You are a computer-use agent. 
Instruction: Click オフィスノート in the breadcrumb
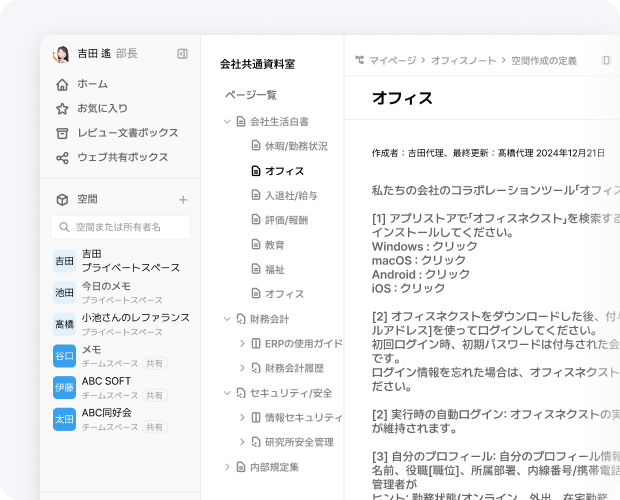coord(462,60)
